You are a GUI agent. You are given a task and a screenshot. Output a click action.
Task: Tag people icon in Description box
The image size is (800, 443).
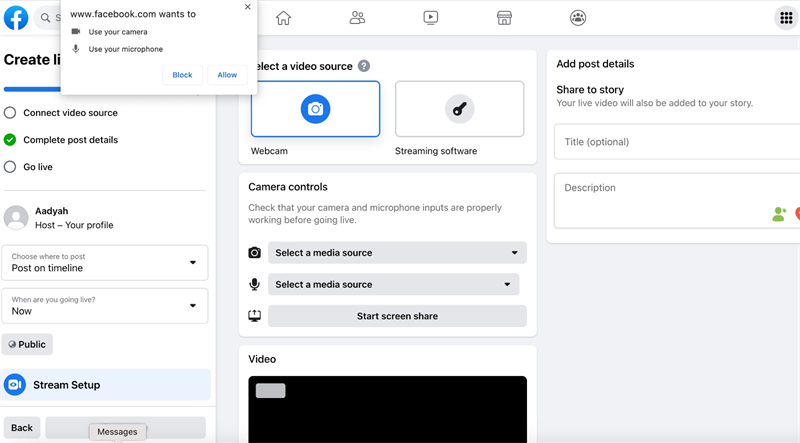[779, 214]
